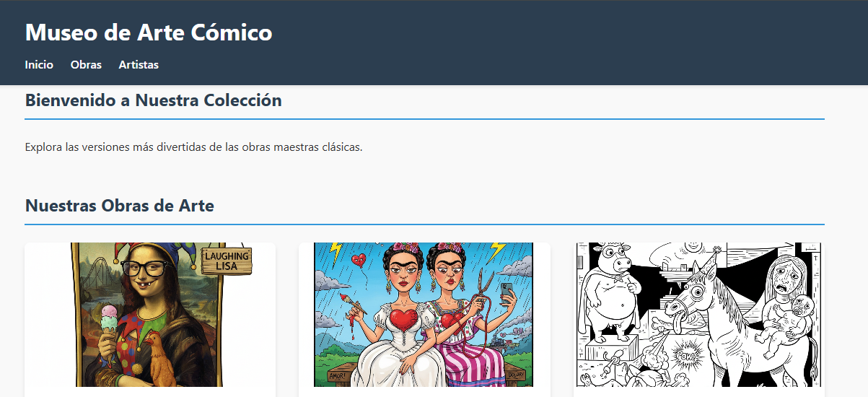Click the broken heart above the Fridas
Viewport: 868px width, 397px height.
click(x=358, y=259)
